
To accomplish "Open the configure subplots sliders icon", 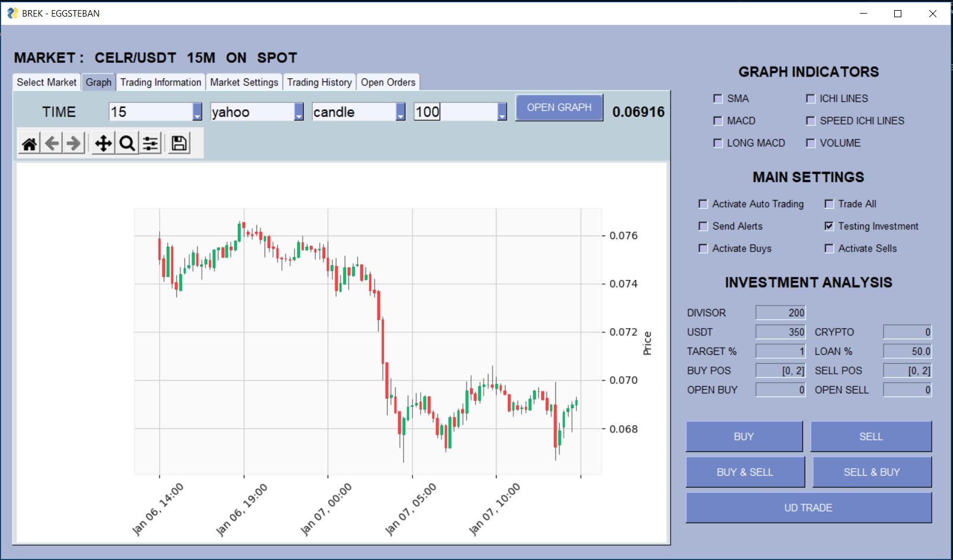I will click(151, 144).
